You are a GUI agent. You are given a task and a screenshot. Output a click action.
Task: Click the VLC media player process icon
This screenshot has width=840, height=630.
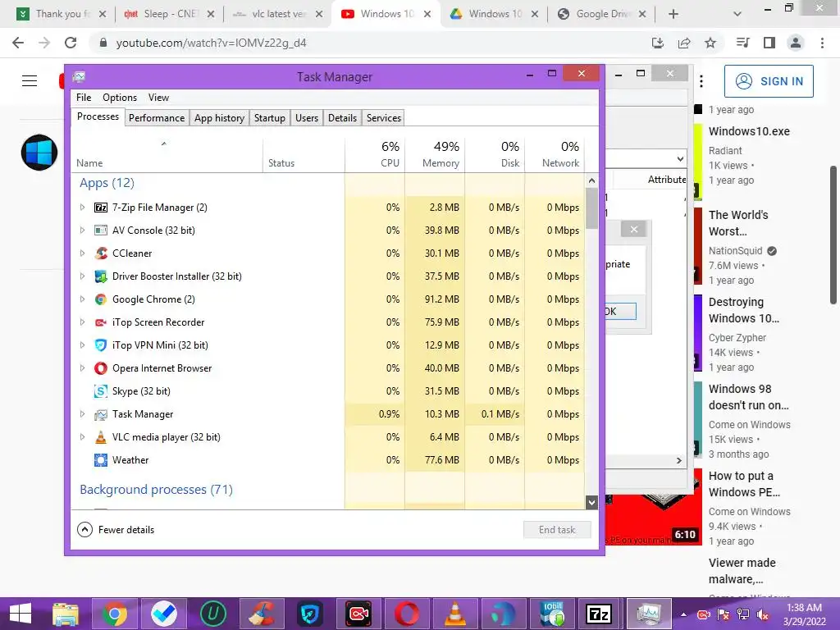pos(101,437)
